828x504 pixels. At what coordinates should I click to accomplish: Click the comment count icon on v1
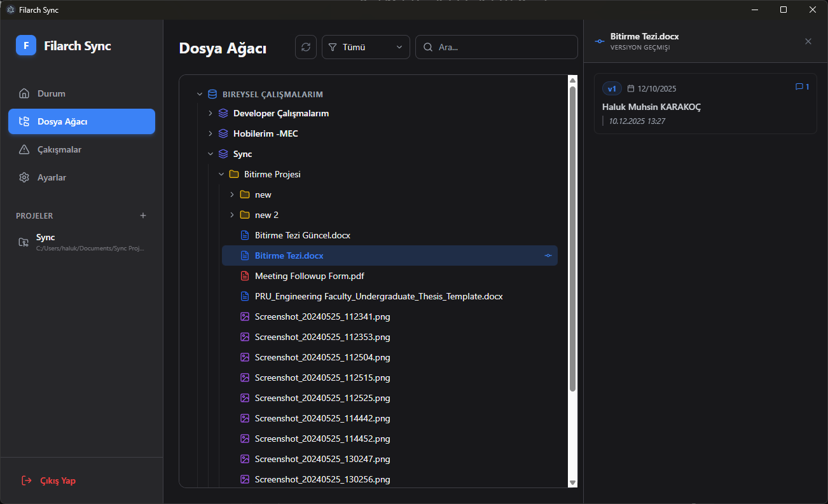click(x=799, y=87)
